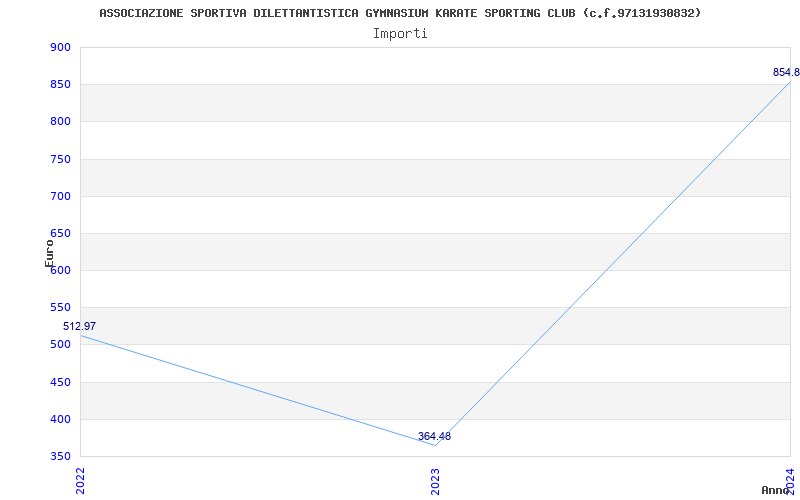Select the 'Importi' chart subtitle
This screenshot has height=500, width=800.
pos(400,34)
